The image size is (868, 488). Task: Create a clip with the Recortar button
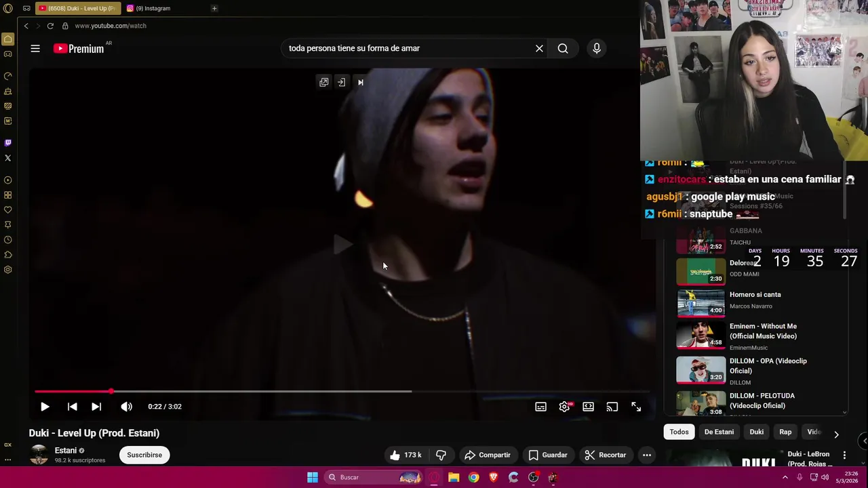[606, 455]
